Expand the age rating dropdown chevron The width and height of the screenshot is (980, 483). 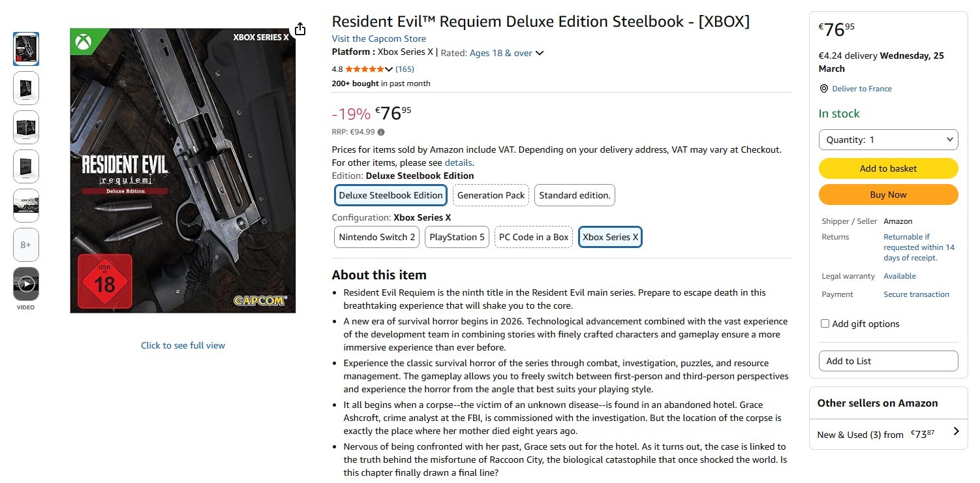click(540, 53)
